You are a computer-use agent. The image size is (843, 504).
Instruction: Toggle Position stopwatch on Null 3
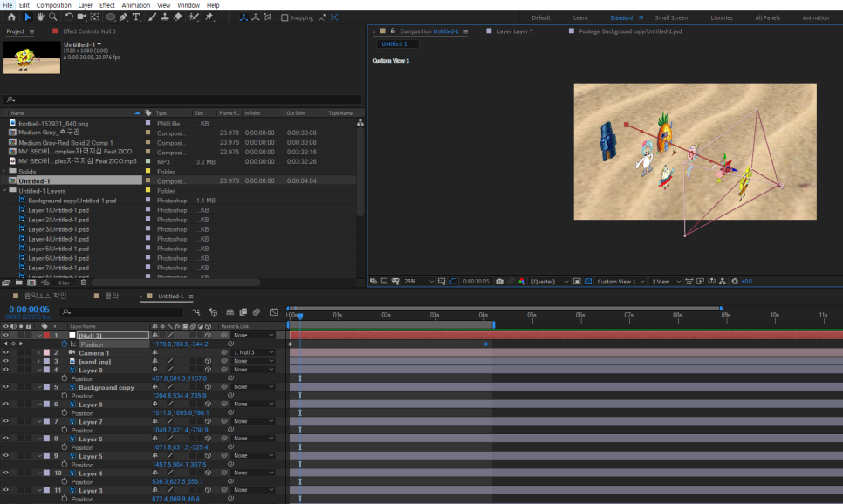point(65,344)
